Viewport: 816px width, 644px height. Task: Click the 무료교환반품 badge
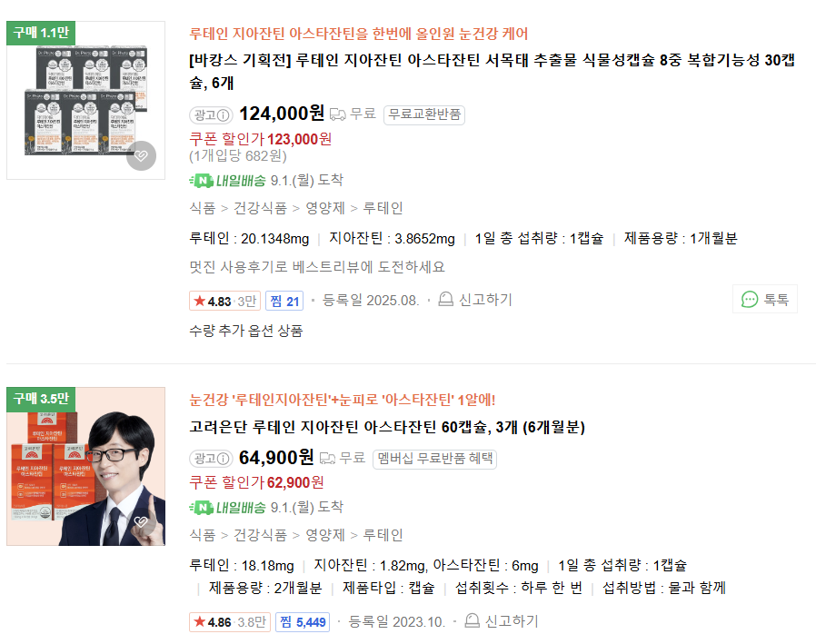coord(424,114)
